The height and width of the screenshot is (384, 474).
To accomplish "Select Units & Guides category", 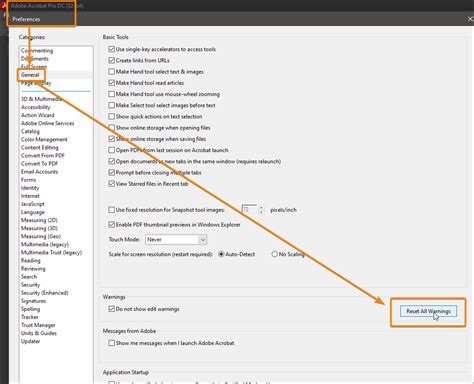I will pyautogui.click(x=39, y=333).
